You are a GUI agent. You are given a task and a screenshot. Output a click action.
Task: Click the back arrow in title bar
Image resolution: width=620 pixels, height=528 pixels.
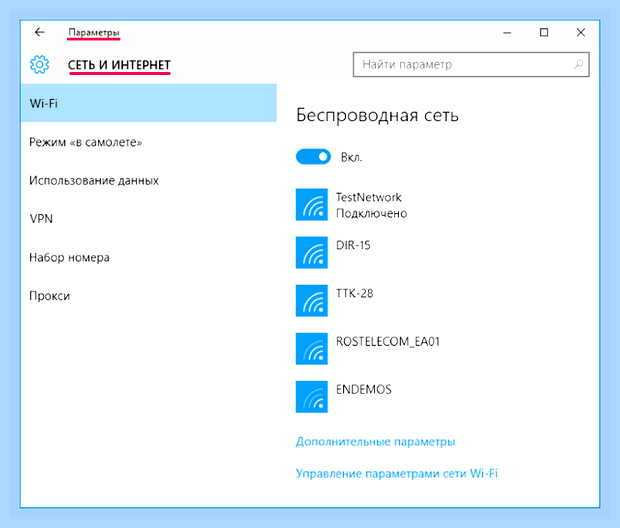40,32
